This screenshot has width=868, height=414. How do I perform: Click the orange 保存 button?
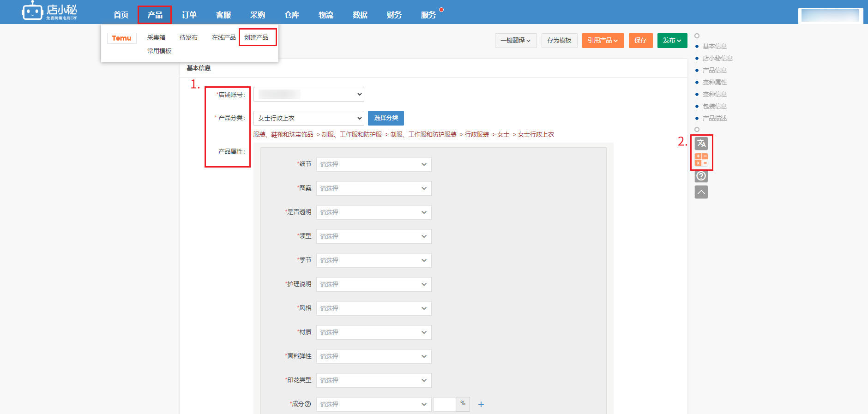[641, 41]
